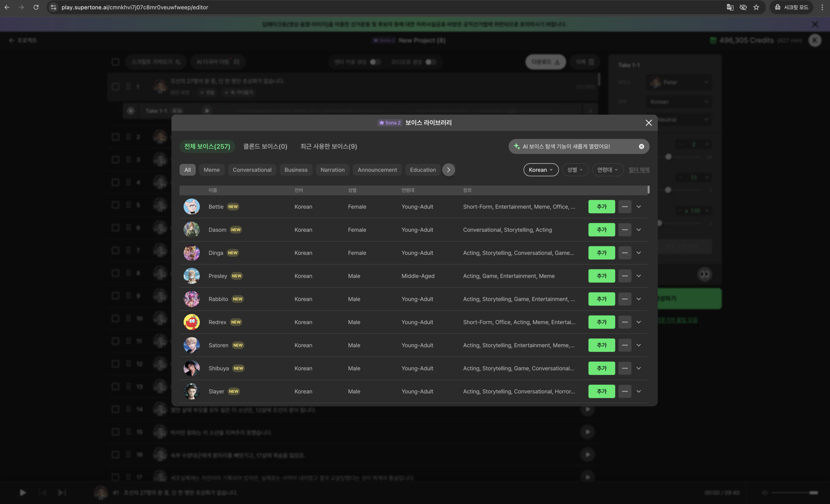The height and width of the screenshot is (504, 830).
Task: Open more options for Shibuya
Action: [x=624, y=368]
